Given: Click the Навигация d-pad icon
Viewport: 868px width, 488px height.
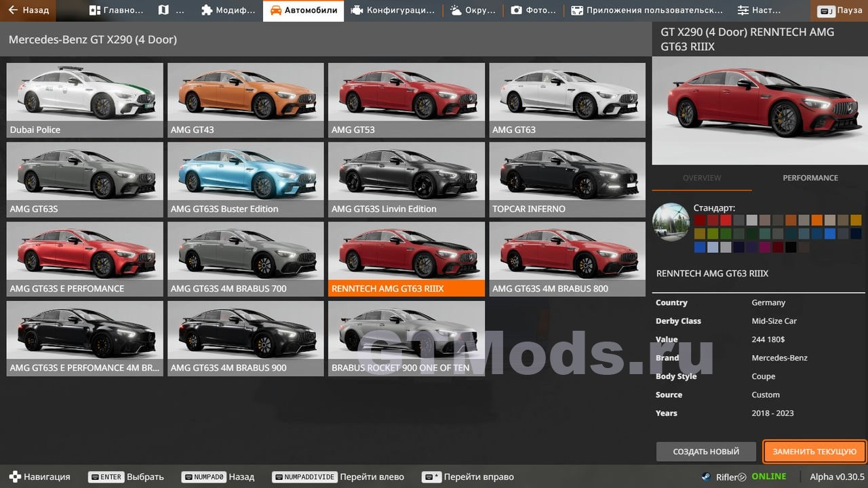Looking at the screenshot, I should point(15,476).
